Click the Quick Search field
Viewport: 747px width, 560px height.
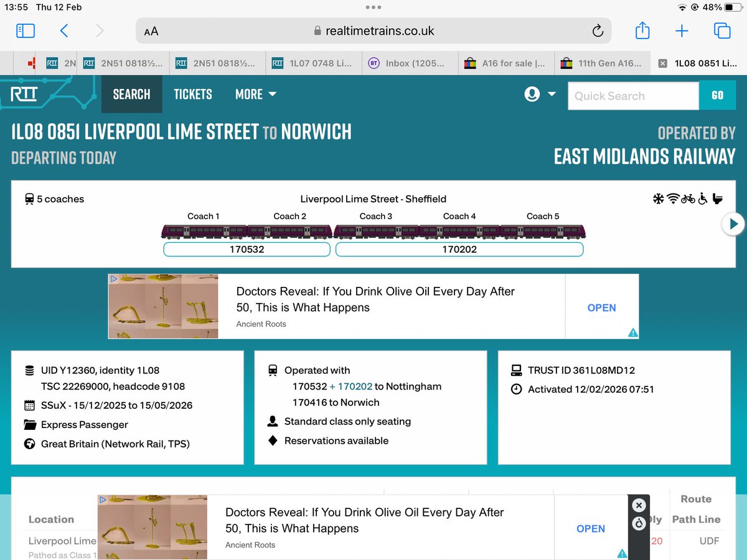click(x=633, y=96)
